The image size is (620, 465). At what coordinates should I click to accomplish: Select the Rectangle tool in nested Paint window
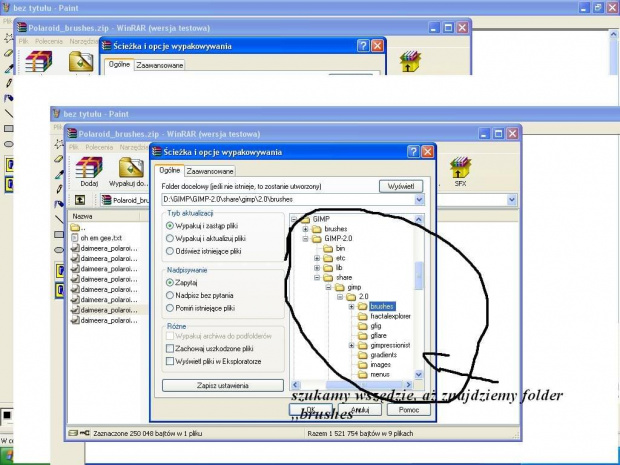tap(59, 234)
